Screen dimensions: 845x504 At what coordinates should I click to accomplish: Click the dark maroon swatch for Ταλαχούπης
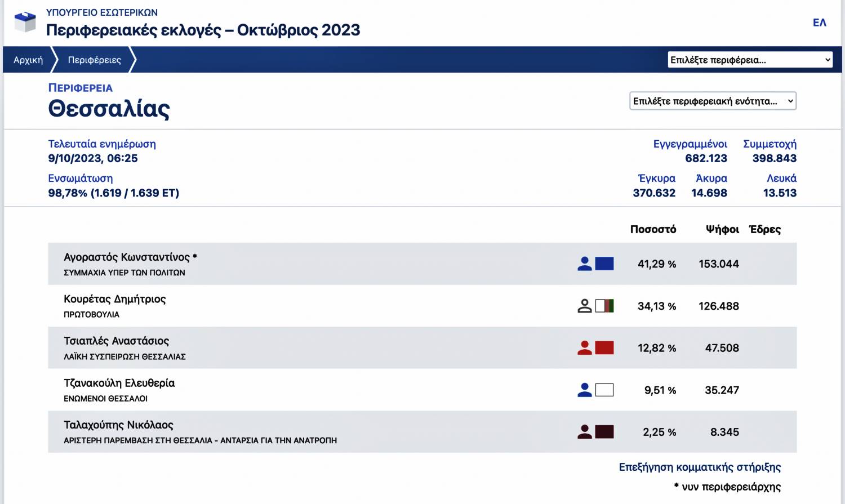[604, 432]
